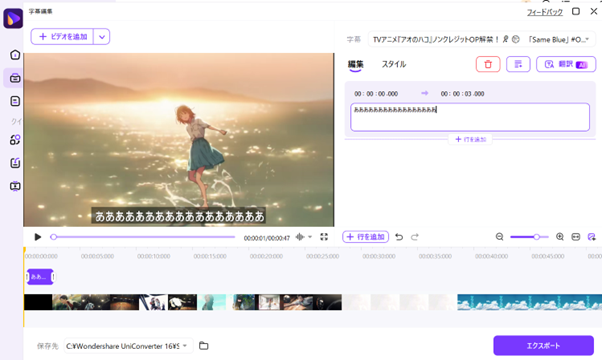Click the fit-timeline-to-window icon

(576, 237)
